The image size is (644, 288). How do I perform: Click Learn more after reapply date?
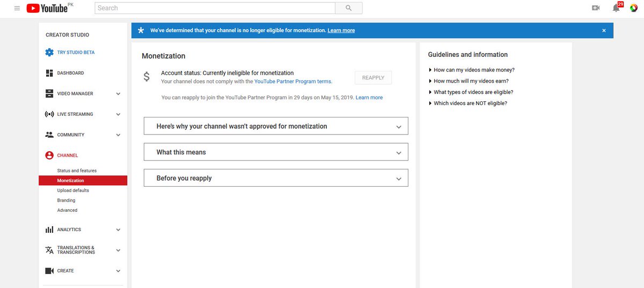369,98
